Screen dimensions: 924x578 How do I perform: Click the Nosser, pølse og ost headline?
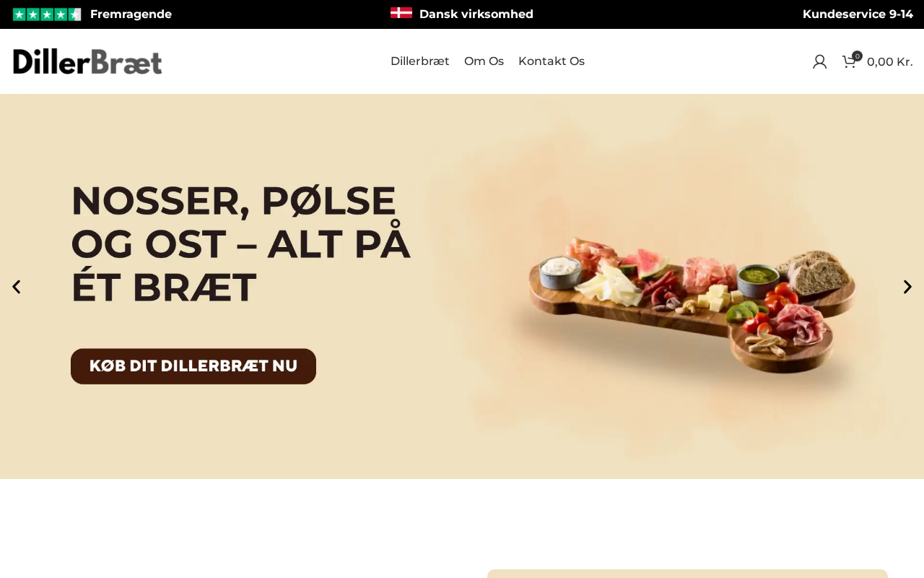coord(240,243)
